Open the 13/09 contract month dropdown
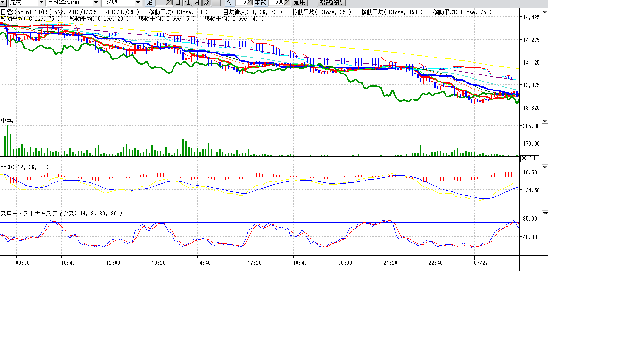The image size is (644, 362). (138, 2)
